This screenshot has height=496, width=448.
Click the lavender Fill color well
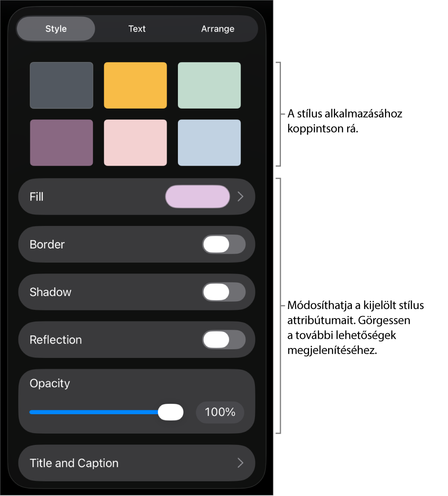point(197,196)
